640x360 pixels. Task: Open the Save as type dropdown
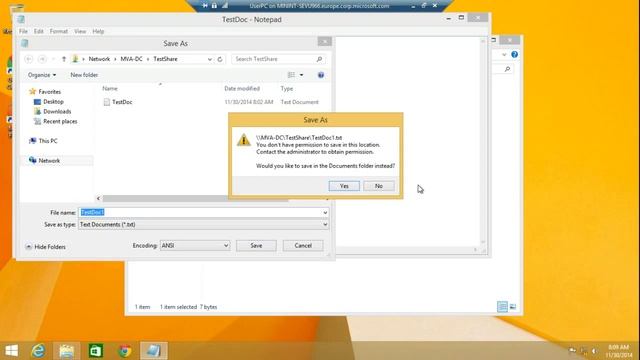[x=203, y=224]
